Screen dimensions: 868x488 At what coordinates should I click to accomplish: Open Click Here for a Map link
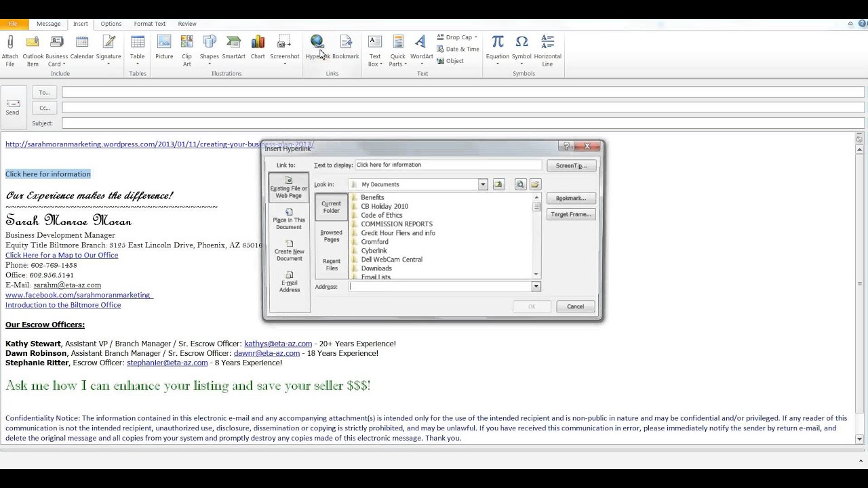(x=62, y=255)
